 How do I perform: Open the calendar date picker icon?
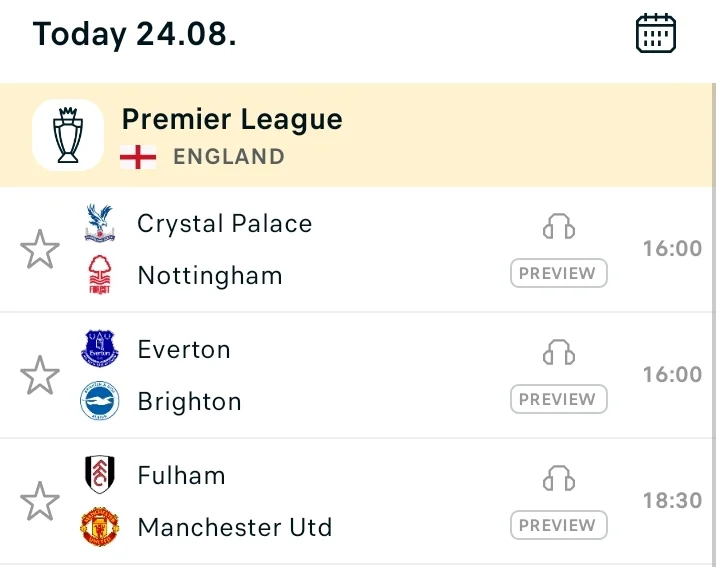click(x=656, y=33)
